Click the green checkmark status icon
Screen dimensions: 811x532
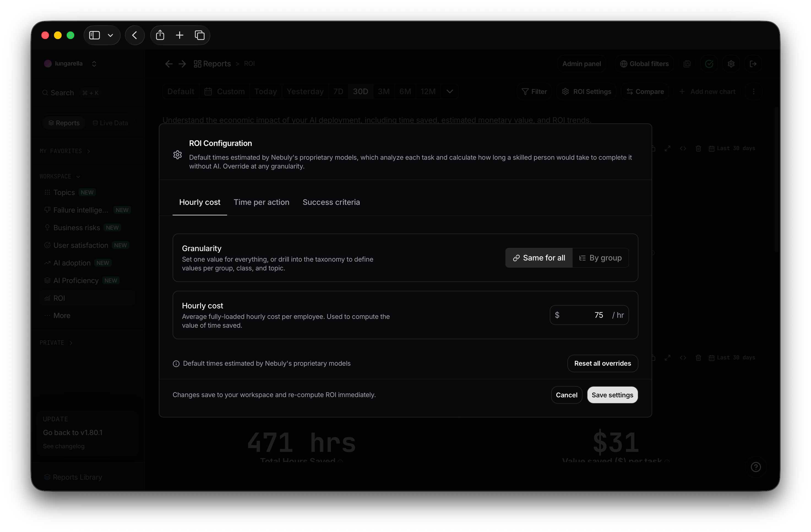point(709,64)
